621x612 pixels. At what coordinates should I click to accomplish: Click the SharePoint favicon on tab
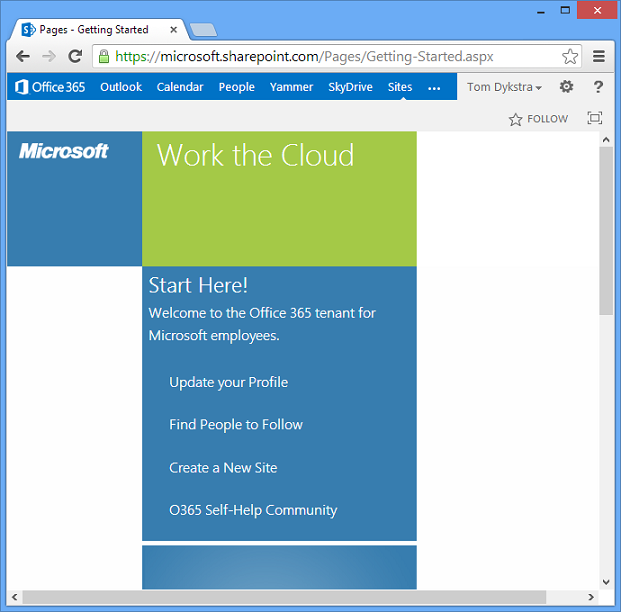point(28,29)
